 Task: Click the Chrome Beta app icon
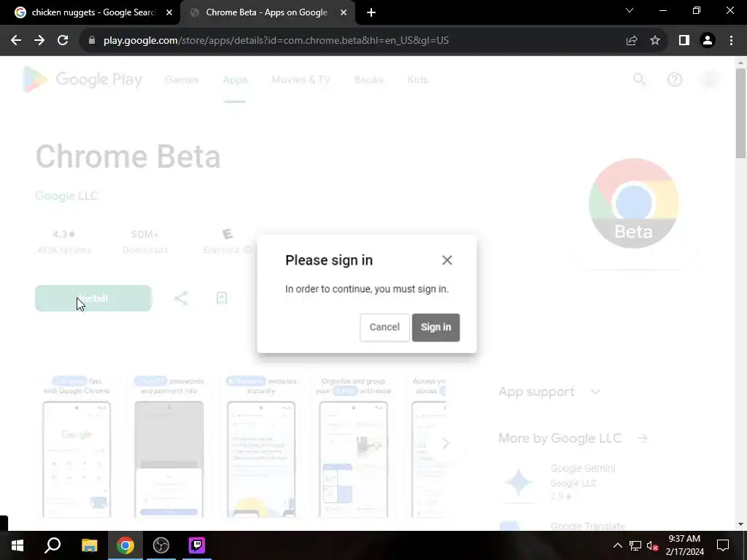coord(634,203)
